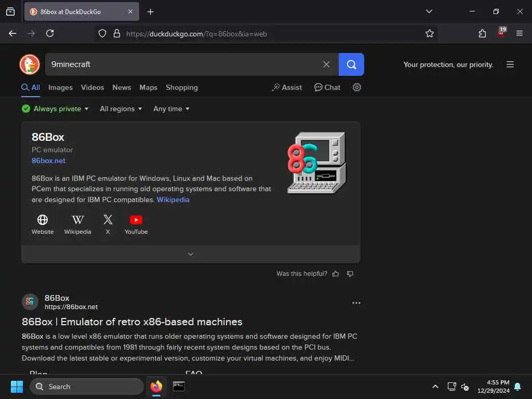Switch to the Videos tab

92,87
